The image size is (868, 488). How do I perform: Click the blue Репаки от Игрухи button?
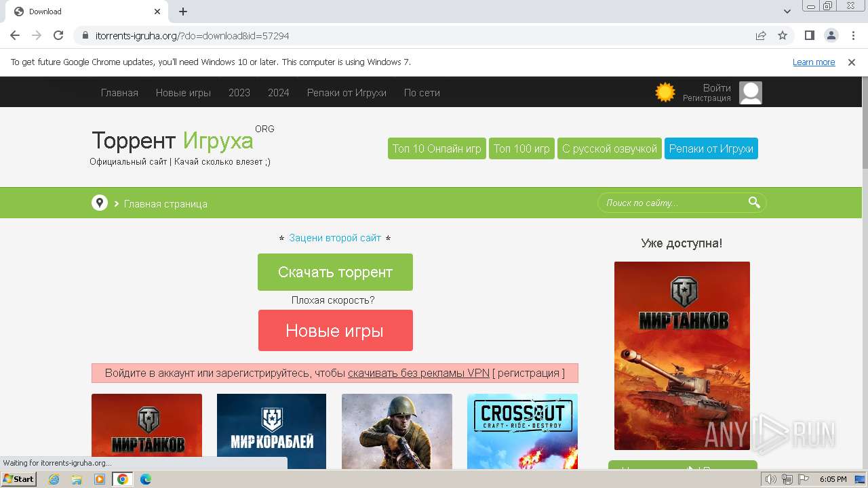tap(711, 148)
